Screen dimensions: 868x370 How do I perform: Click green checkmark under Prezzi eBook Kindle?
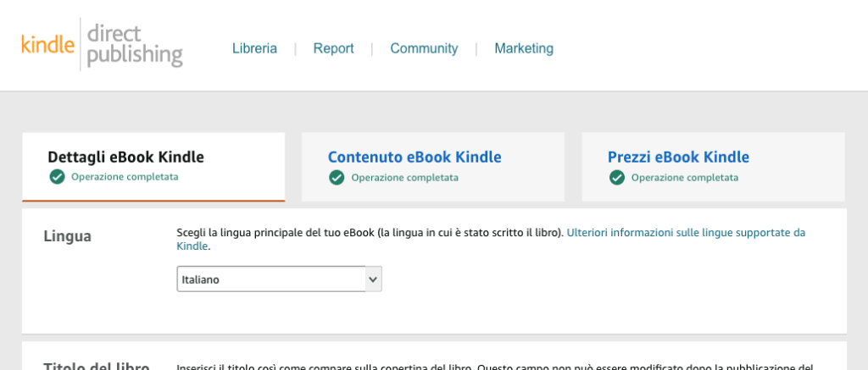[617, 178]
